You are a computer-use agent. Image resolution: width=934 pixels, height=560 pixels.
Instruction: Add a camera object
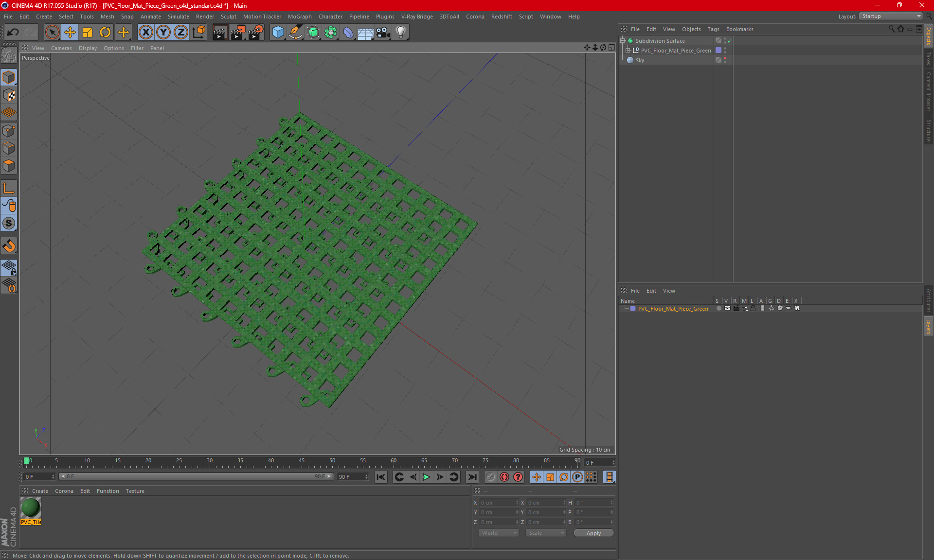pos(383,33)
